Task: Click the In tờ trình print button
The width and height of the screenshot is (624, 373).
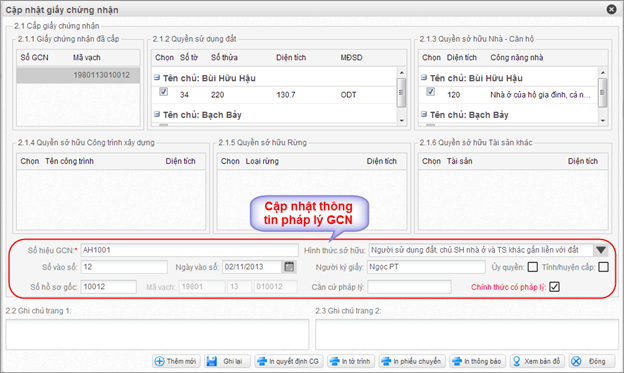Action: pos(351,361)
